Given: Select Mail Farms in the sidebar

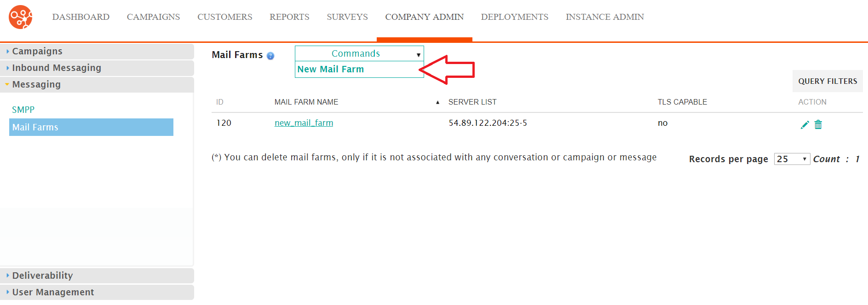Looking at the screenshot, I should 91,127.
